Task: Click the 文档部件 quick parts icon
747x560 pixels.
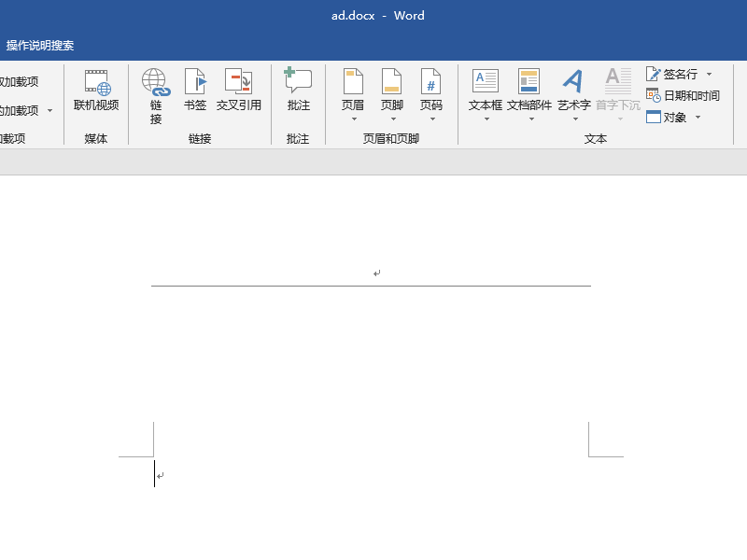Action: (529, 81)
